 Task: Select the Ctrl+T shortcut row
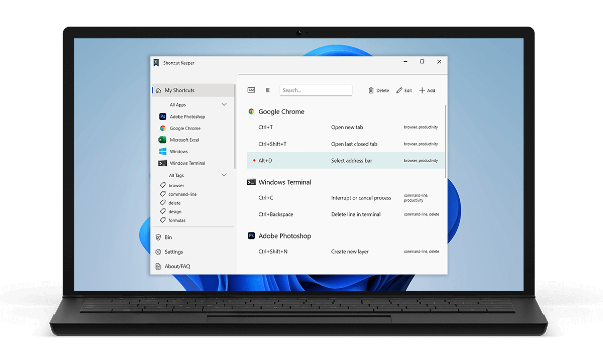click(346, 128)
